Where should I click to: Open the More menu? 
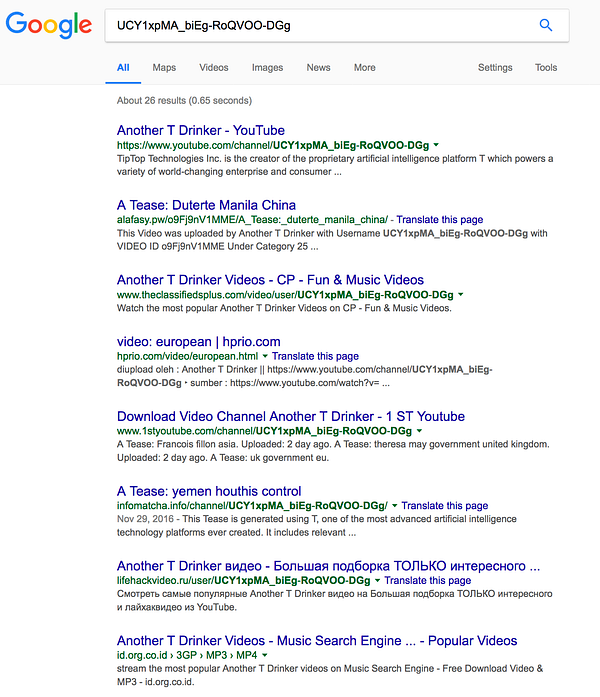click(364, 68)
